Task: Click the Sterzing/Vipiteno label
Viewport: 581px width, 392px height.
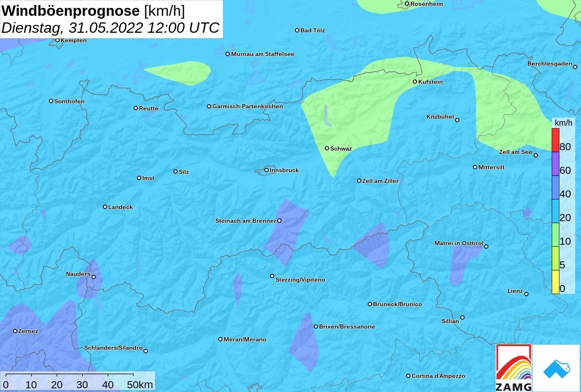Action: (300, 280)
